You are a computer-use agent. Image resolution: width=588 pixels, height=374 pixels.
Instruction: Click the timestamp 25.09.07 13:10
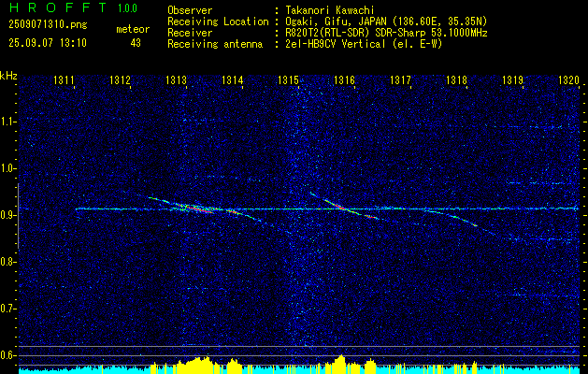[x=48, y=43]
